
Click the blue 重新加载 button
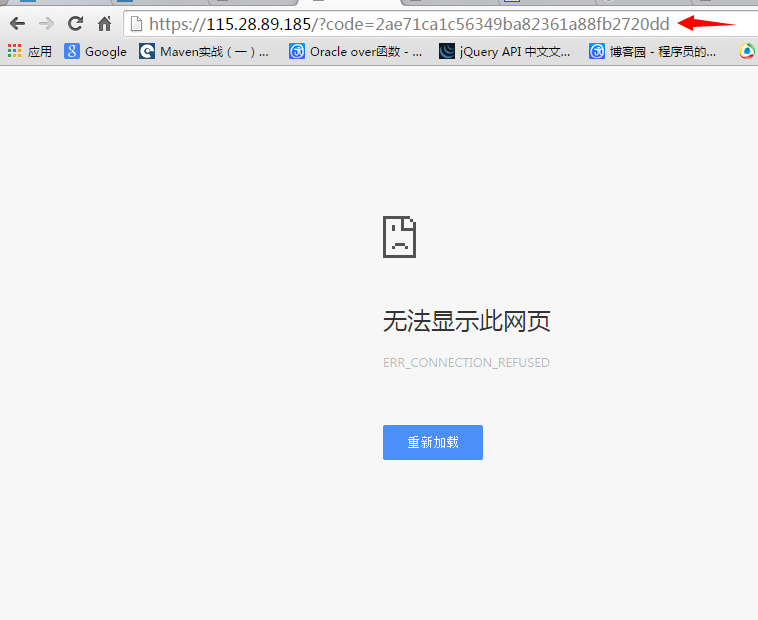pos(433,442)
